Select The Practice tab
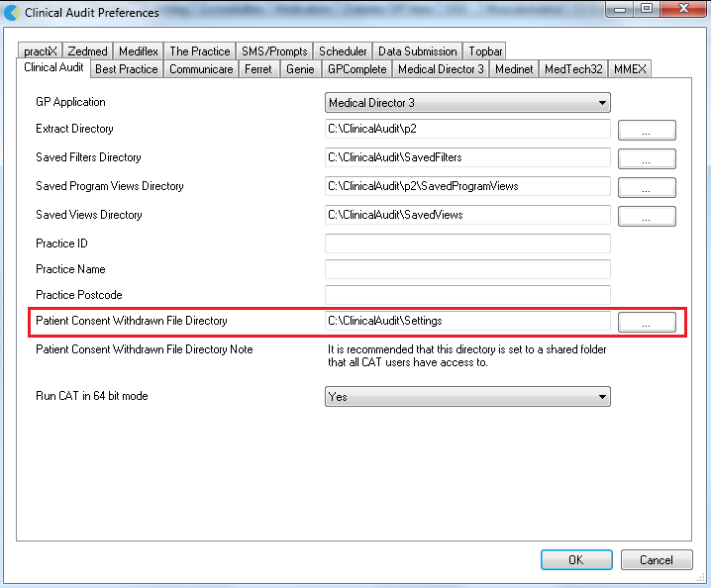This screenshot has height=588, width=711. tap(200, 51)
